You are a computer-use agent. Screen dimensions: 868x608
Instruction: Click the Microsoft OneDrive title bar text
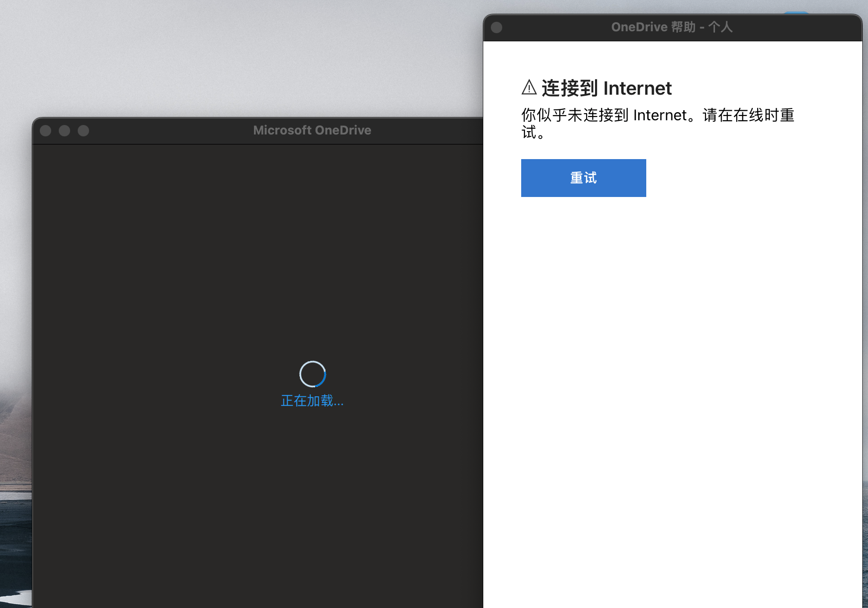(312, 130)
